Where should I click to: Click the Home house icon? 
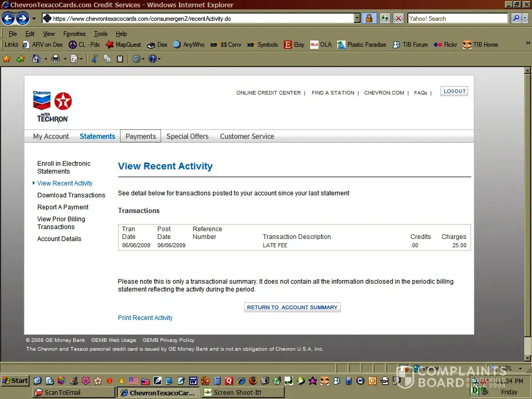(36, 59)
